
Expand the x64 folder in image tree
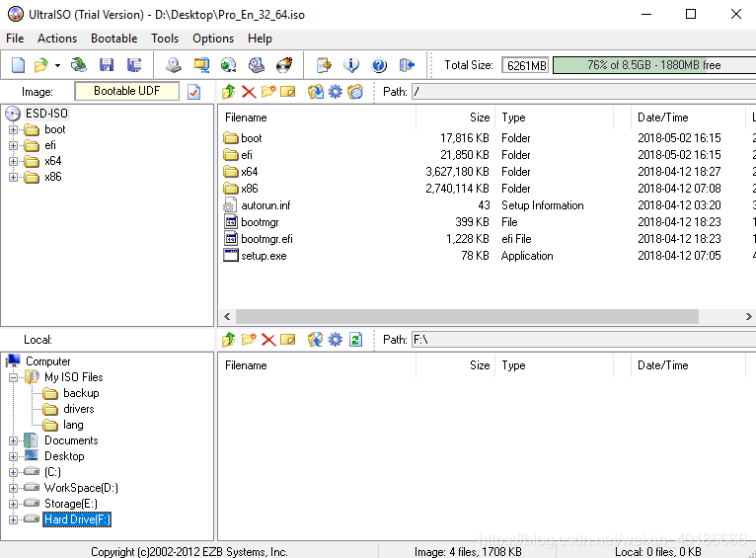(x=14, y=162)
